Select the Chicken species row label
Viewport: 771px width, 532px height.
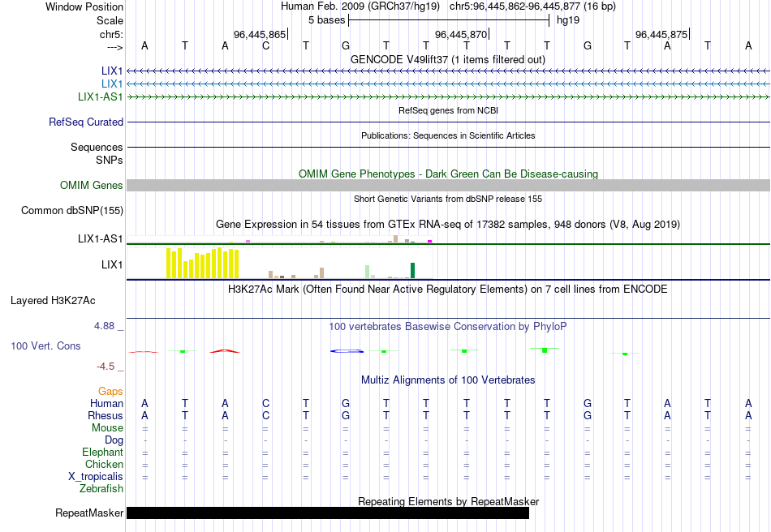[104, 464]
